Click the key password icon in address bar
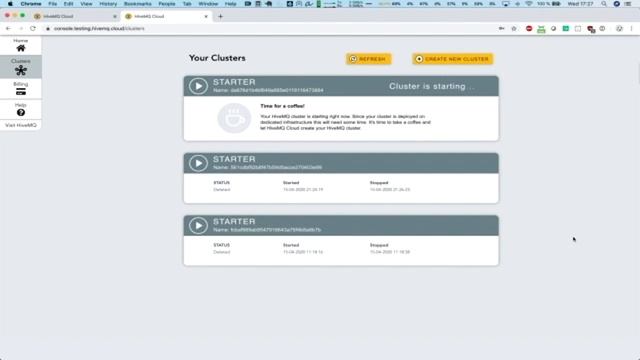Viewport: 640px width, 360px height. 502,29
